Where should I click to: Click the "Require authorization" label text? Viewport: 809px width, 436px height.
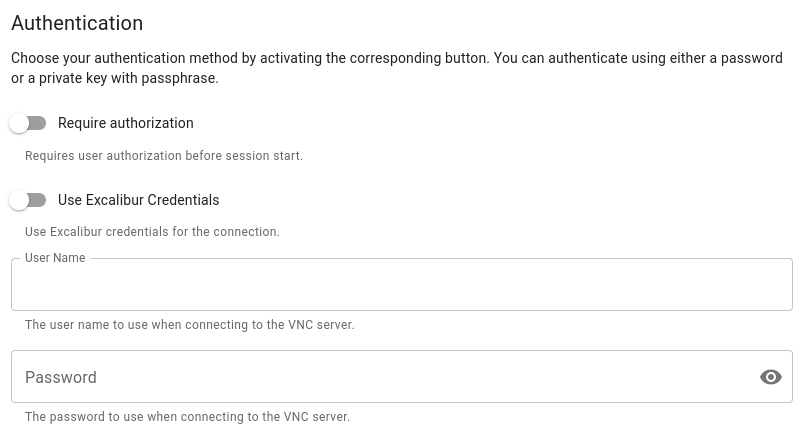pyautogui.click(x=126, y=123)
